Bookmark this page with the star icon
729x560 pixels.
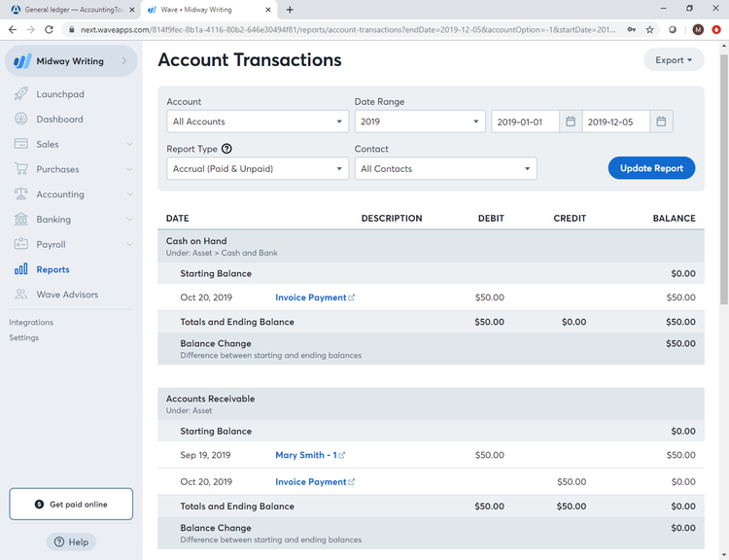click(x=649, y=30)
